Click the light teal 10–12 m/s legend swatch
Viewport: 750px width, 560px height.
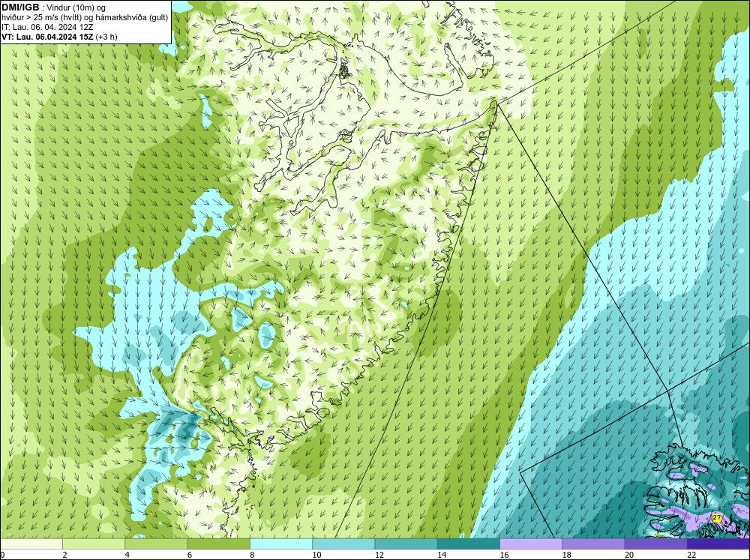(343, 544)
